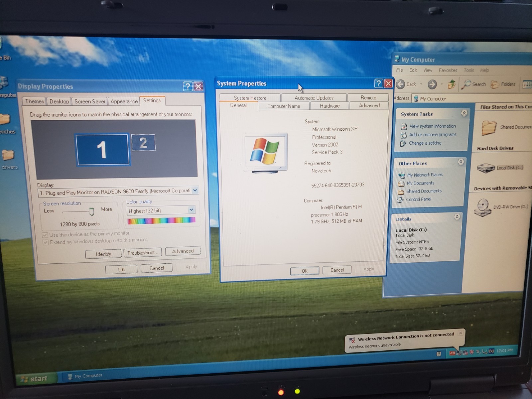The width and height of the screenshot is (532, 399).
Task: Switch to Remote tab in System Properties
Action: tap(368, 97)
